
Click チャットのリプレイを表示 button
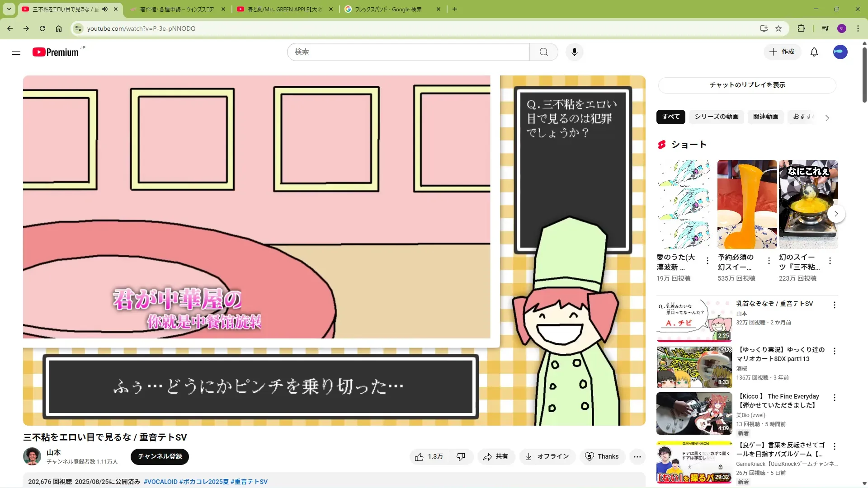point(747,85)
